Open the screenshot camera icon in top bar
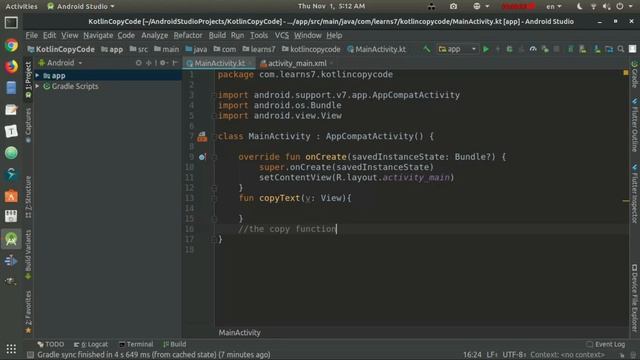The height and width of the screenshot is (360, 640). [x=453, y=7]
